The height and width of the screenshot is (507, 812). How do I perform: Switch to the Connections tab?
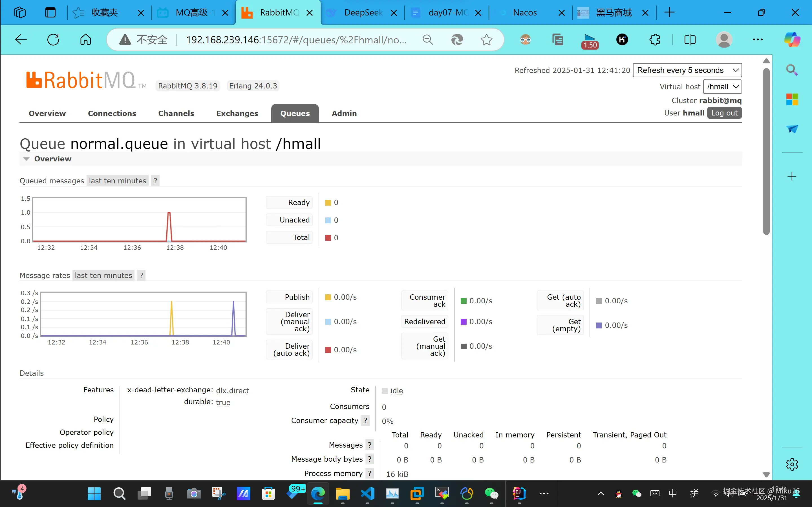112,113
